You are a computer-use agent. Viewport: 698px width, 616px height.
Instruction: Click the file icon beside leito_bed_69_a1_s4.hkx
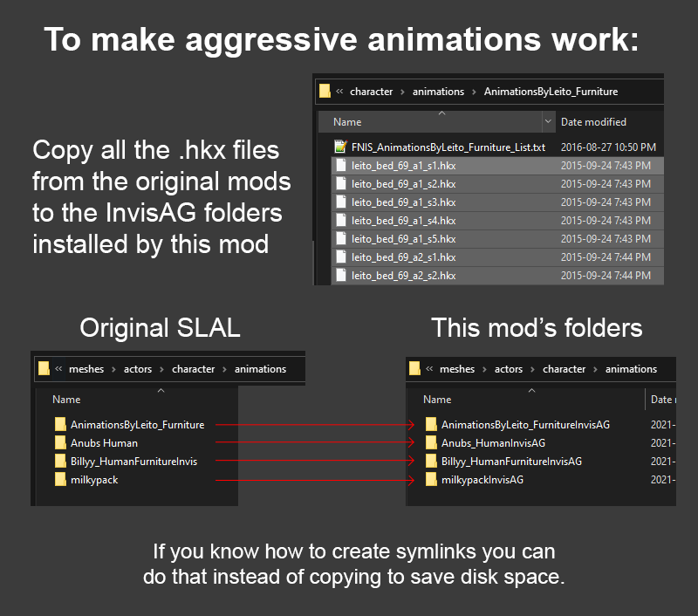tap(341, 221)
